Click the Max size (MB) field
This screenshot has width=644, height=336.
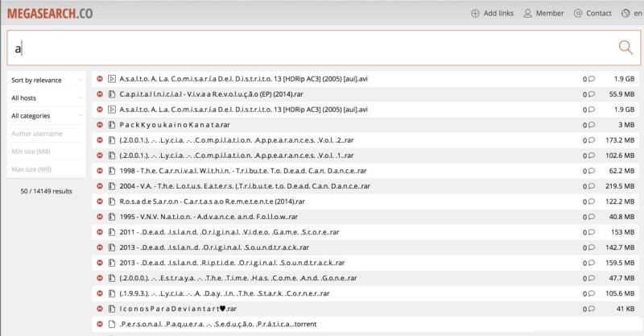[47, 169]
